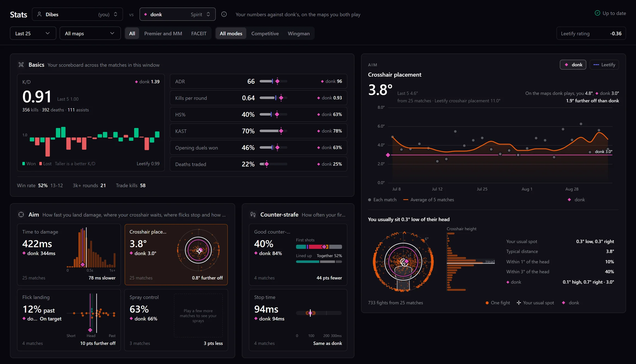Select the FACEIT filter
This screenshot has height=364, width=636.
199,33
